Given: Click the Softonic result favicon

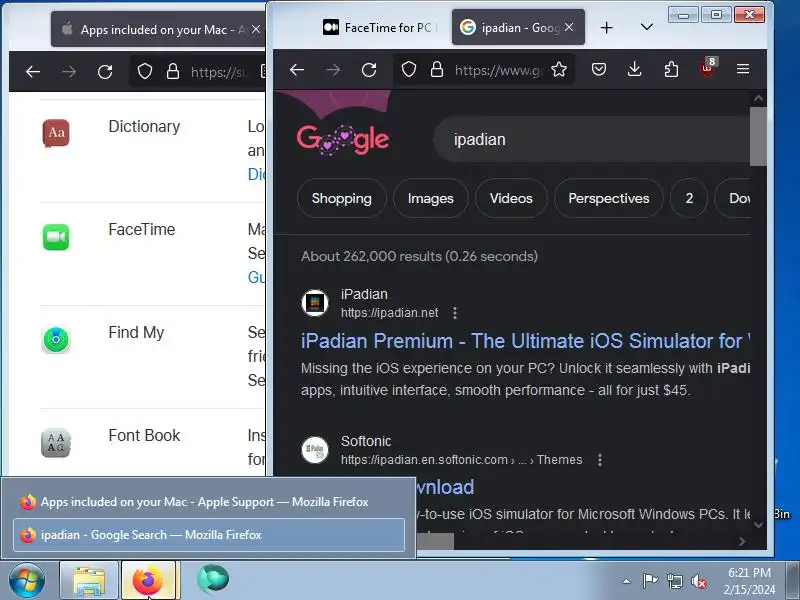Looking at the screenshot, I should (x=315, y=450).
